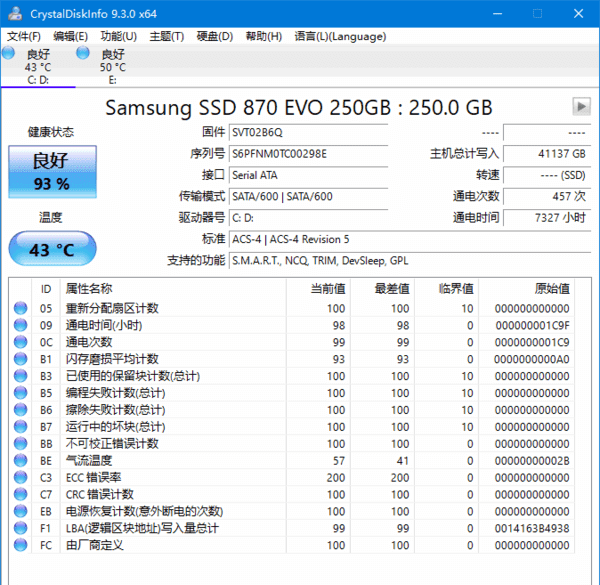Open the 文件(F) menu
Image resolution: width=600 pixels, height=585 pixels.
coord(24,36)
